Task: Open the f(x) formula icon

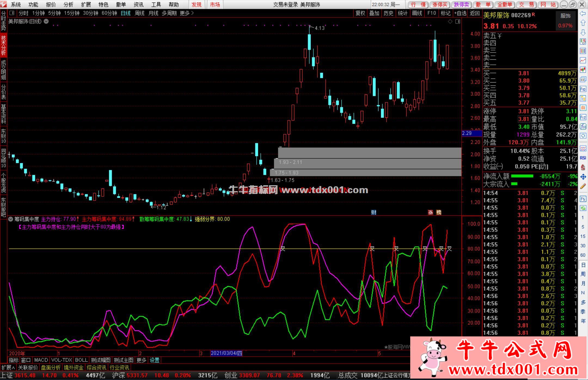Action: point(583,126)
